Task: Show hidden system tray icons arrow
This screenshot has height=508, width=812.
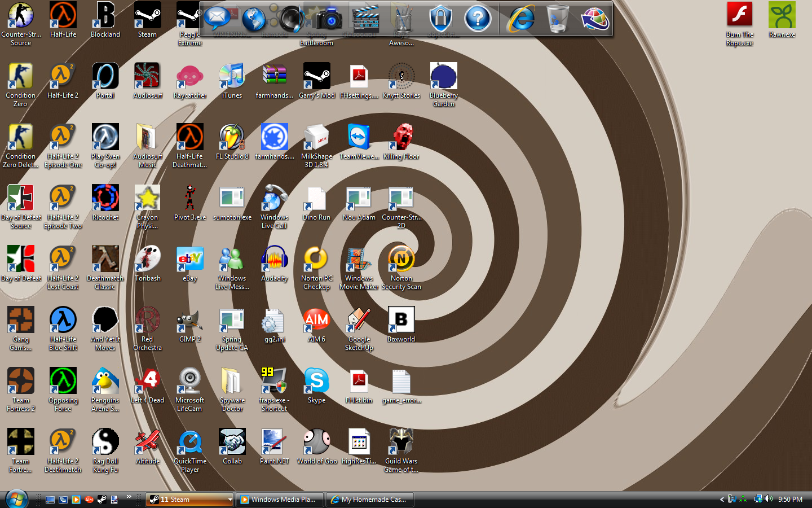Action: pyautogui.click(x=722, y=500)
